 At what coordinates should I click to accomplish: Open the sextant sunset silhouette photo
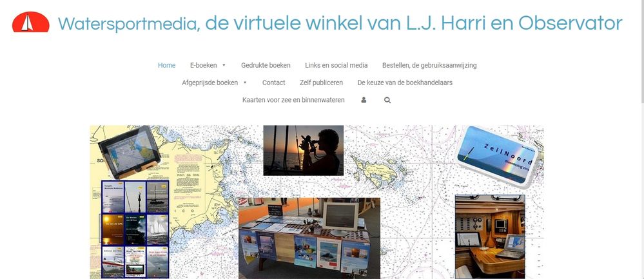point(304,151)
